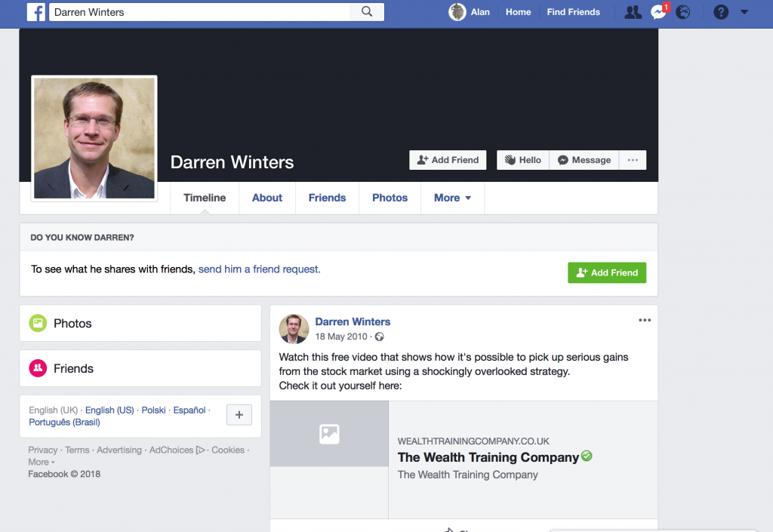Switch to the About tab
The width and height of the screenshot is (773, 532).
[267, 198]
